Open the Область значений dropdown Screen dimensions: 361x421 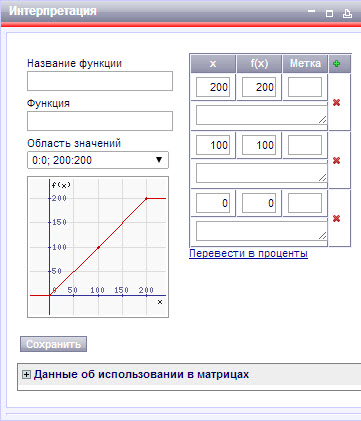(98, 160)
